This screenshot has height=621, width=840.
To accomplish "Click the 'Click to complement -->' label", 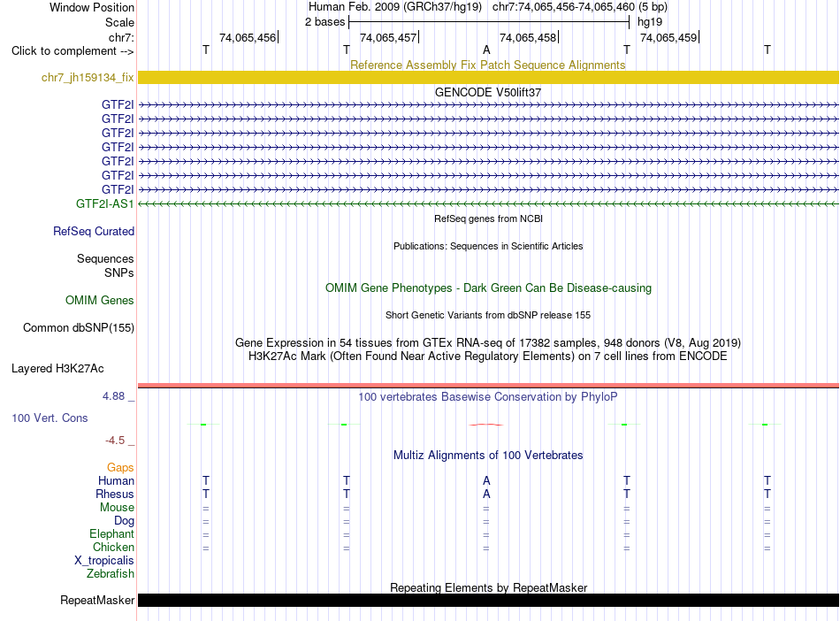I will click(x=73, y=51).
